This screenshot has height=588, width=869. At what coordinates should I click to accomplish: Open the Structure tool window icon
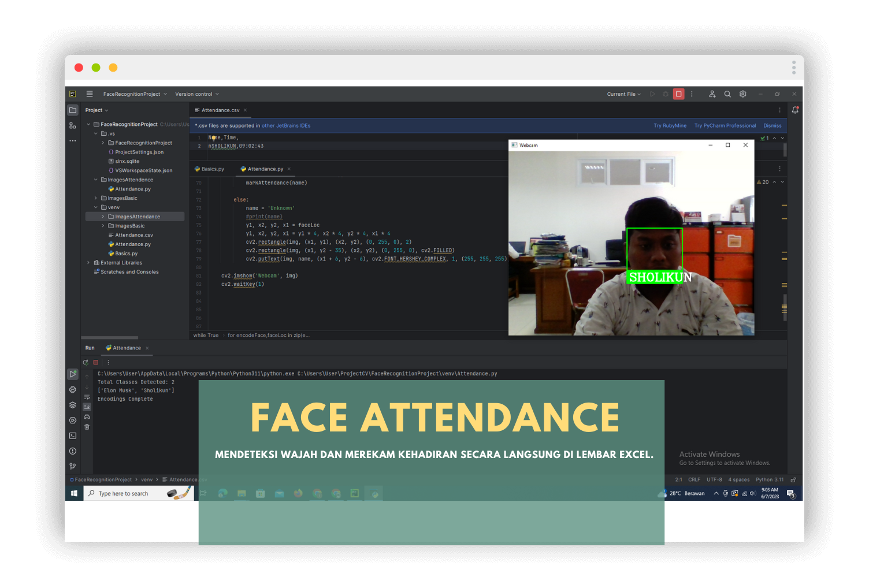tap(73, 125)
